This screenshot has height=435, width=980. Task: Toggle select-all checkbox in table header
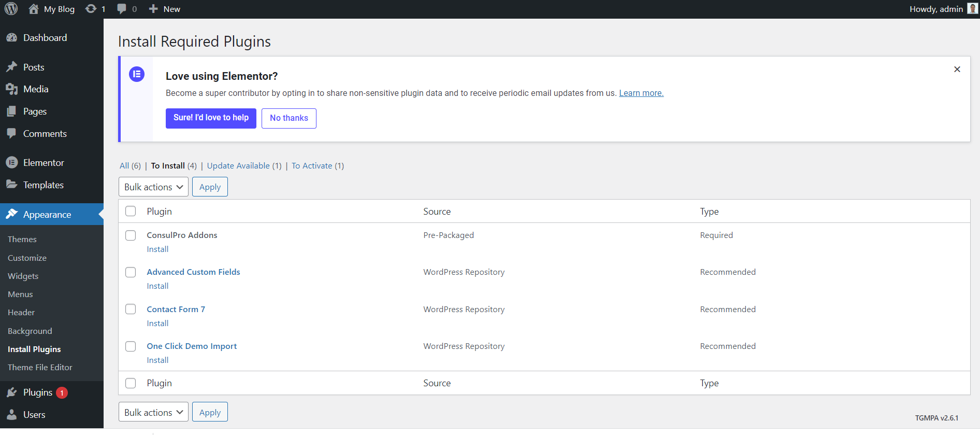[131, 211]
